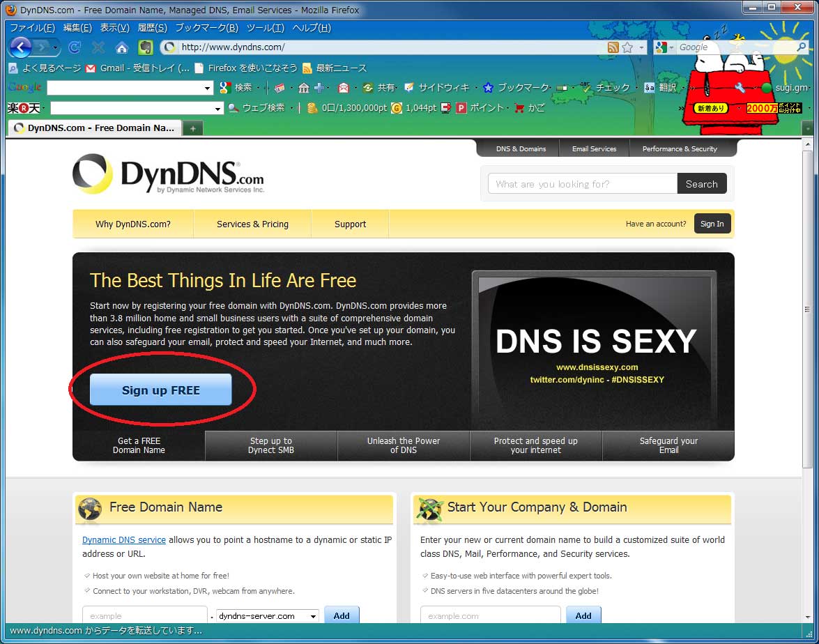Viewport: 819px width, 644px height.
Task: Bookmark this page with the star icon
Action: 627,47
